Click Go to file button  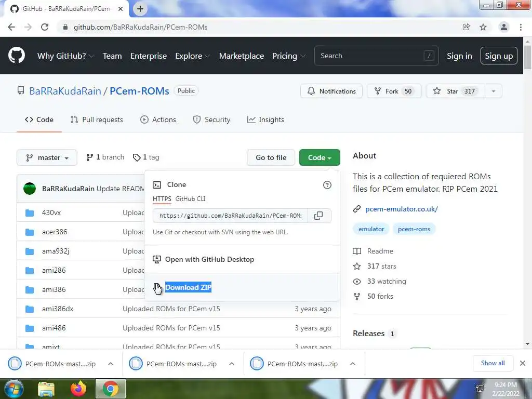(271, 158)
